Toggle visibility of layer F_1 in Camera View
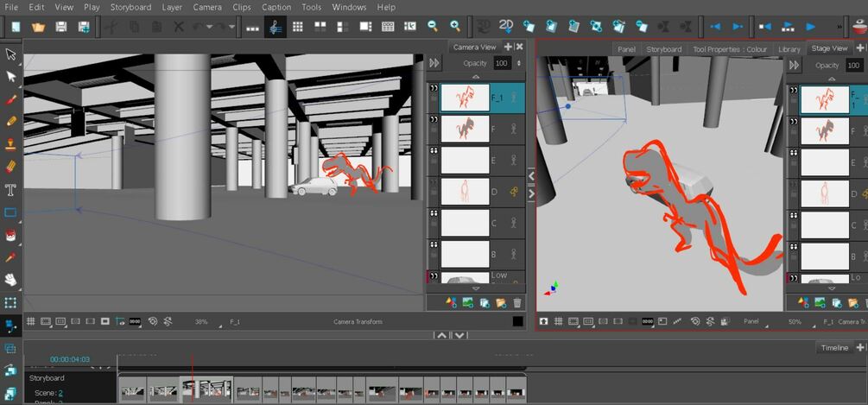 [x=434, y=88]
